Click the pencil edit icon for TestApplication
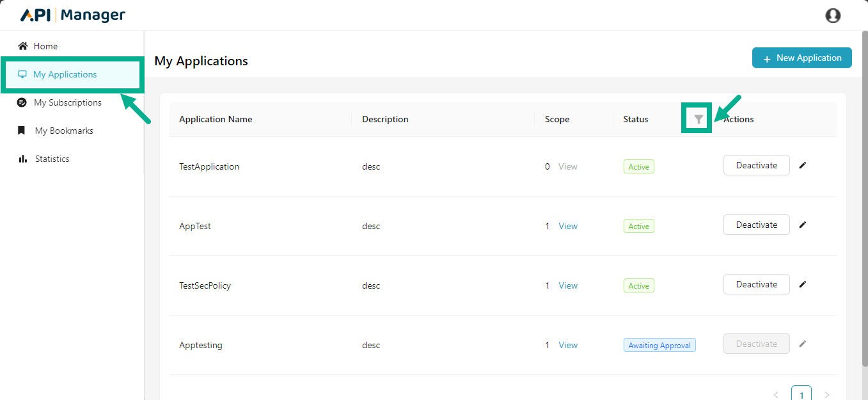This screenshot has width=868, height=400. tap(803, 165)
